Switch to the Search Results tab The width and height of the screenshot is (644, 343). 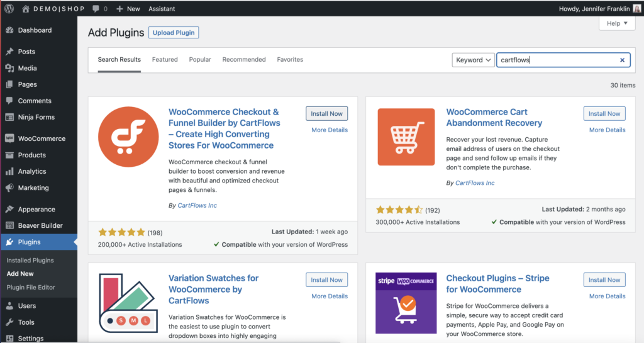point(119,60)
